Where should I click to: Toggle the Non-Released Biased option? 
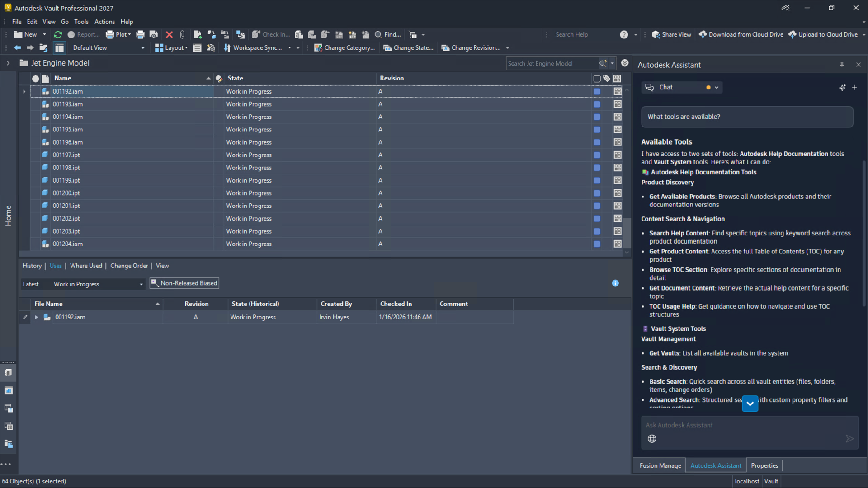coord(184,283)
